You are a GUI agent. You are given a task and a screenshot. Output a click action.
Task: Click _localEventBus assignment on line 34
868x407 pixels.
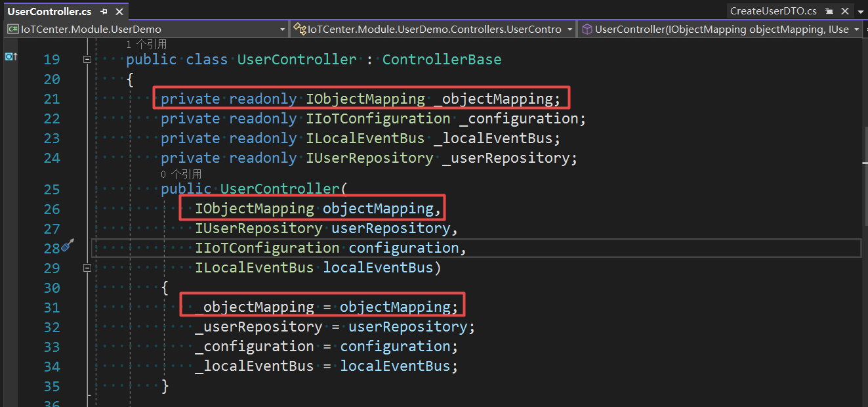[x=255, y=367]
